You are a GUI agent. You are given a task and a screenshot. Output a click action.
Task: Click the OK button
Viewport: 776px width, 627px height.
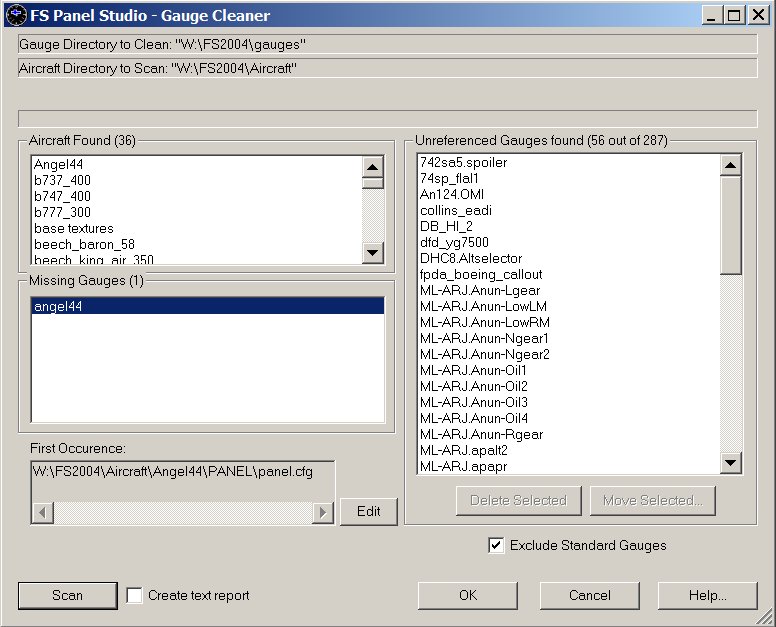[468, 595]
